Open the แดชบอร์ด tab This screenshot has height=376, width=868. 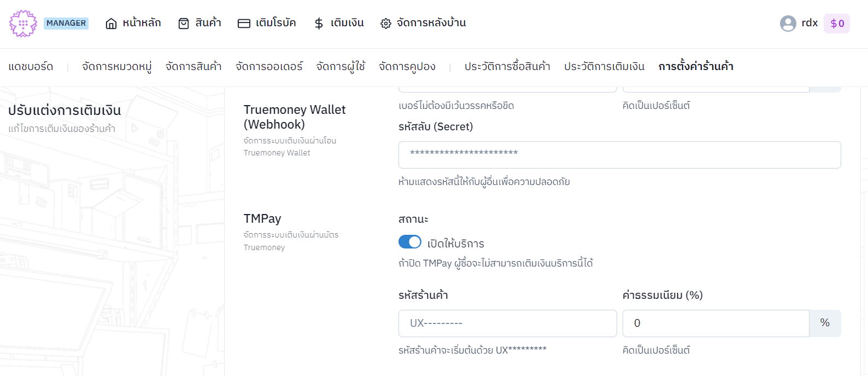31,67
